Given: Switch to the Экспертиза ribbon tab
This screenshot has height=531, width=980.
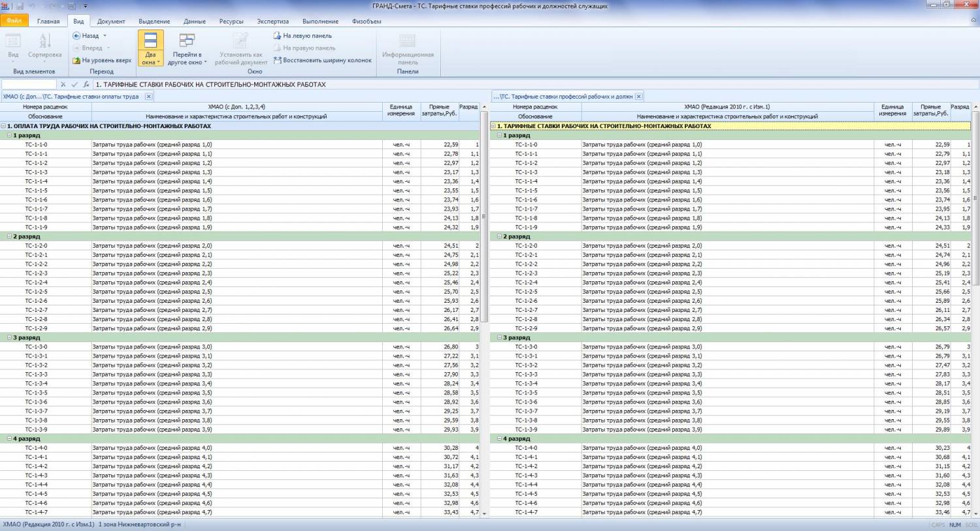Looking at the screenshot, I should tap(272, 22).
